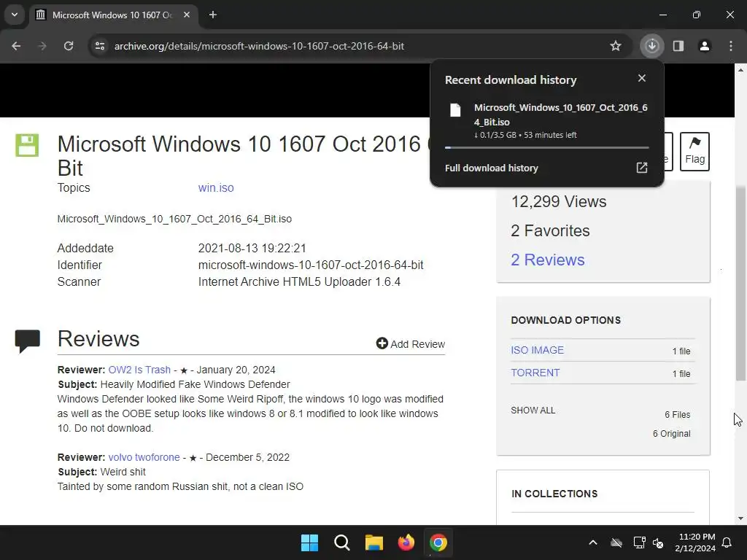Open the Chrome profile menu
Screen dimensions: 747x560
[x=705, y=46]
